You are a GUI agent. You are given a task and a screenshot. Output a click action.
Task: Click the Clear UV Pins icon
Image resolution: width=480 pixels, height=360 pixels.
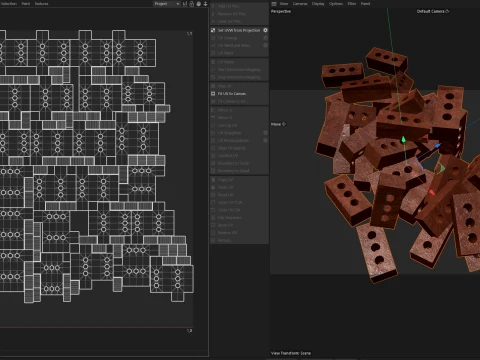tap(213, 21)
